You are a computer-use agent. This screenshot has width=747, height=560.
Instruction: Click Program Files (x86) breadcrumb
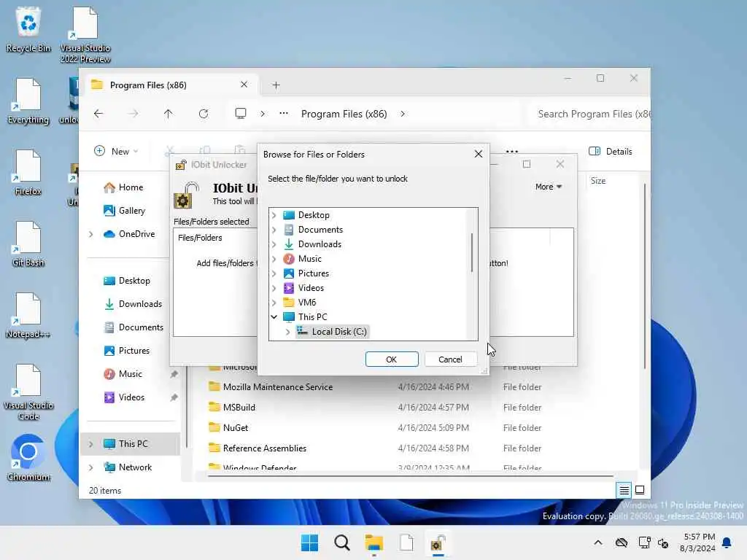(344, 114)
